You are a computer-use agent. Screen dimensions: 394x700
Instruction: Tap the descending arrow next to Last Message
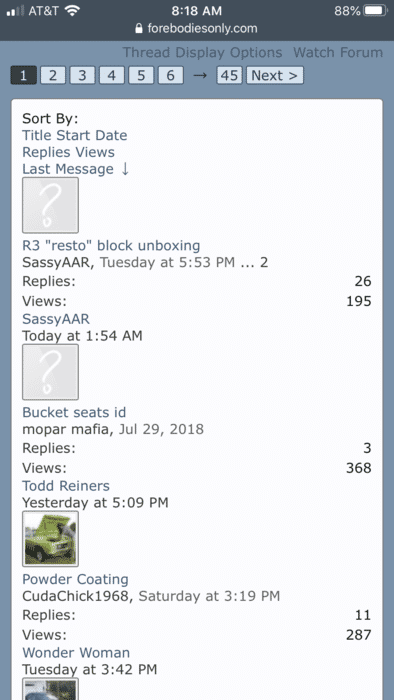tap(125, 169)
